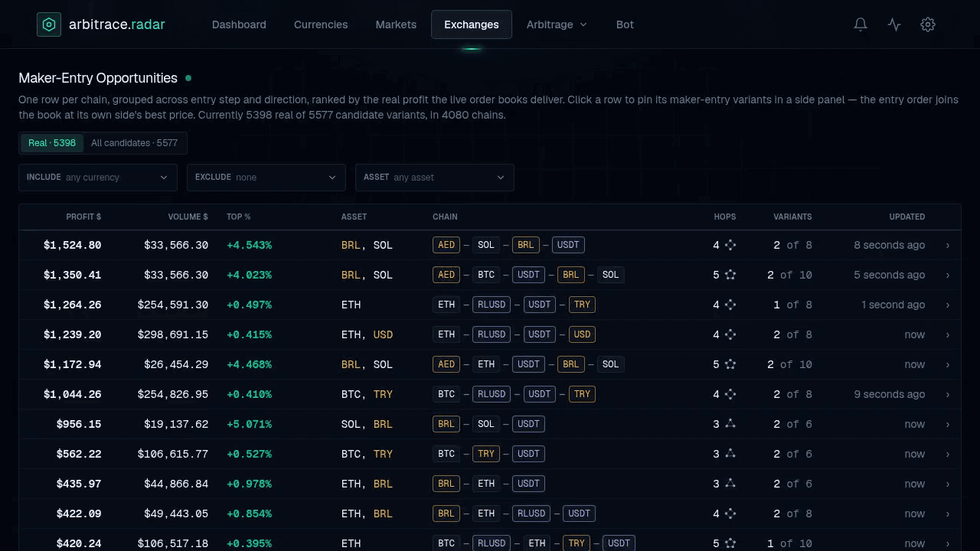This screenshot has height=551, width=980.
Task: Sort by the TOP % column header
Action: pyautogui.click(x=239, y=217)
